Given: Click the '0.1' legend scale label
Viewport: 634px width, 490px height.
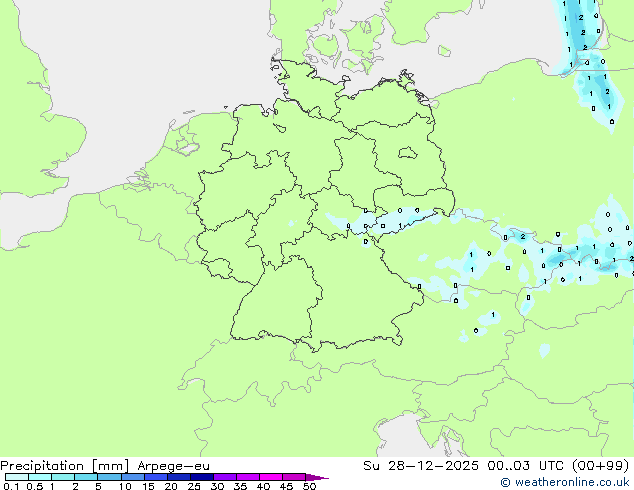Looking at the screenshot, I should tap(11, 486).
